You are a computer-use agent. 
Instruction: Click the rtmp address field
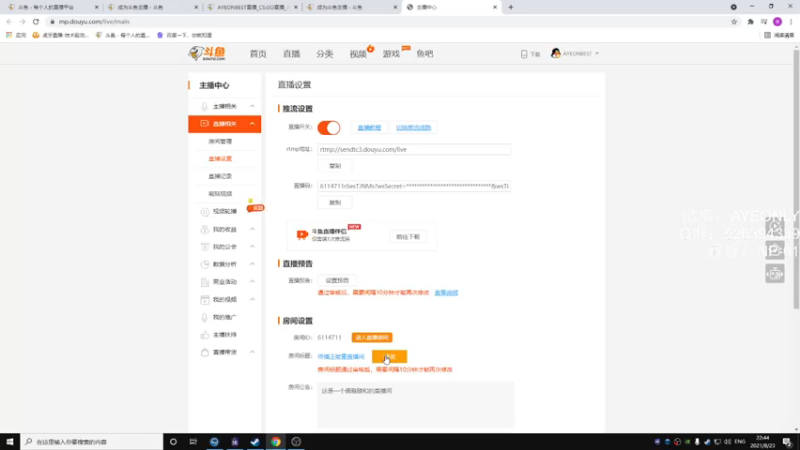pyautogui.click(x=414, y=149)
